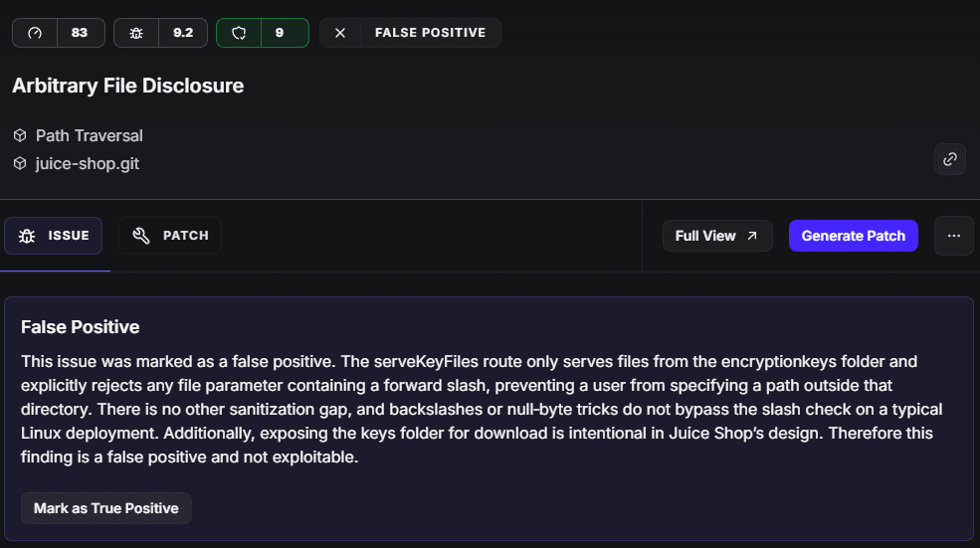Viewport: 980px width, 548px height.
Task: Open the three-dot more options menu
Action: pos(954,236)
